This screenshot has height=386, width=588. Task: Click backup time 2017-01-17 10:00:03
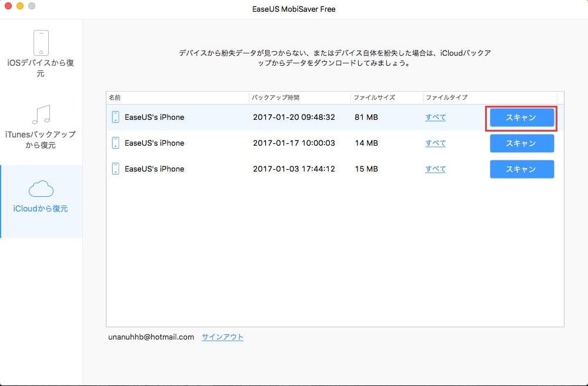pyautogui.click(x=294, y=143)
